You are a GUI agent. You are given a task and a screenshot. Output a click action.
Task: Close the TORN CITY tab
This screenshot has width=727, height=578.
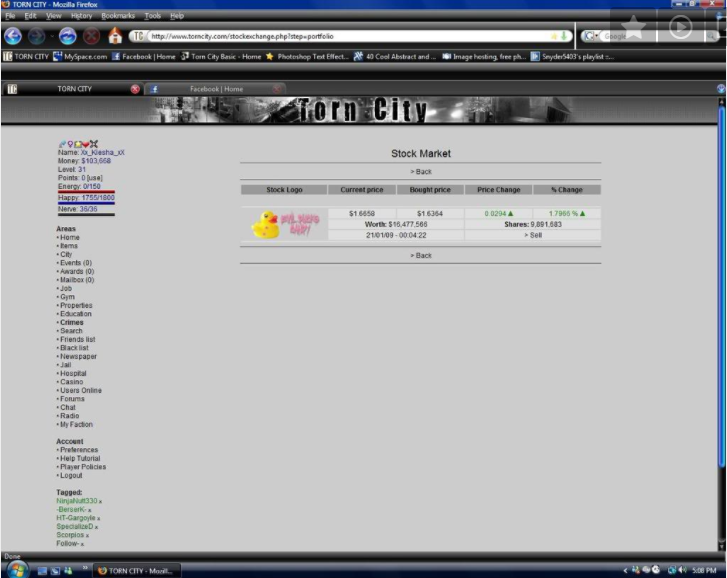[135, 89]
